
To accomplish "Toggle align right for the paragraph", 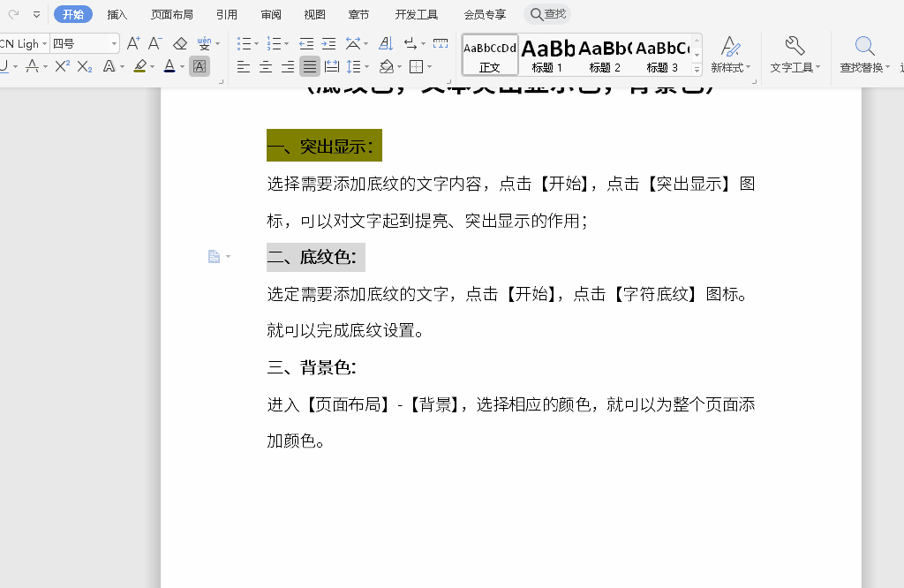I will [288, 66].
